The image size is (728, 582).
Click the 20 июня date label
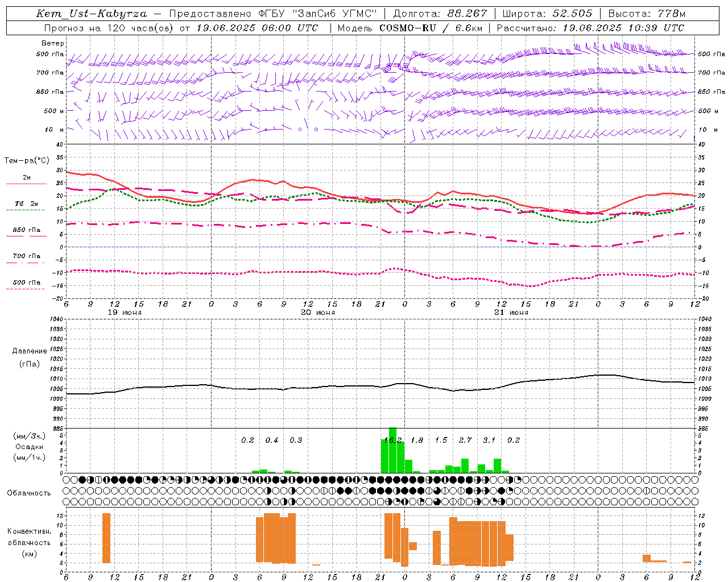click(318, 313)
